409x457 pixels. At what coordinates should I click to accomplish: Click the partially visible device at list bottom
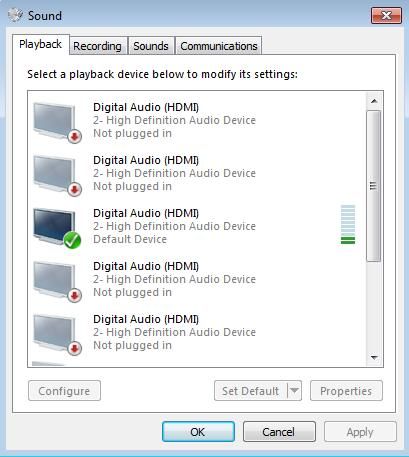pyautogui.click(x=48, y=364)
